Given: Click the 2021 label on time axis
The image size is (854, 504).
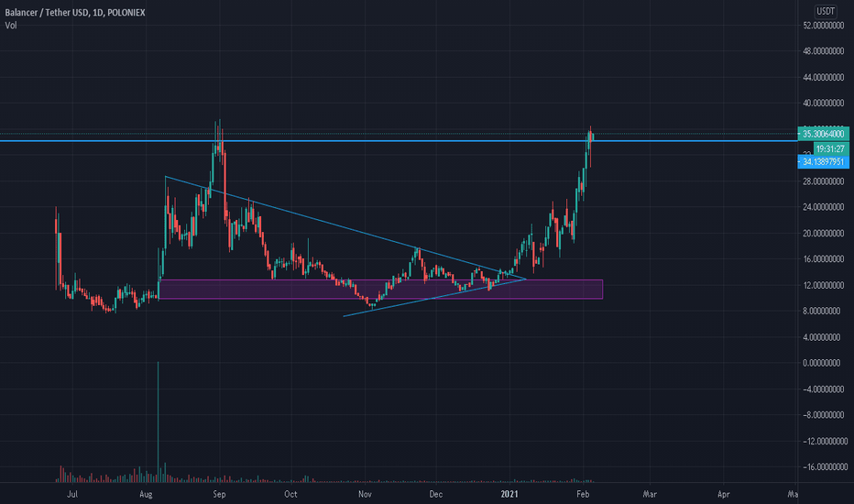Looking at the screenshot, I should pos(509,494).
